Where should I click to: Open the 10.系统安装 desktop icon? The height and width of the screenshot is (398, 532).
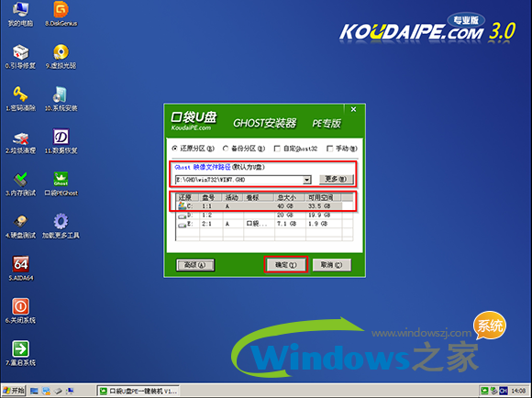pyautogui.click(x=61, y=99)
